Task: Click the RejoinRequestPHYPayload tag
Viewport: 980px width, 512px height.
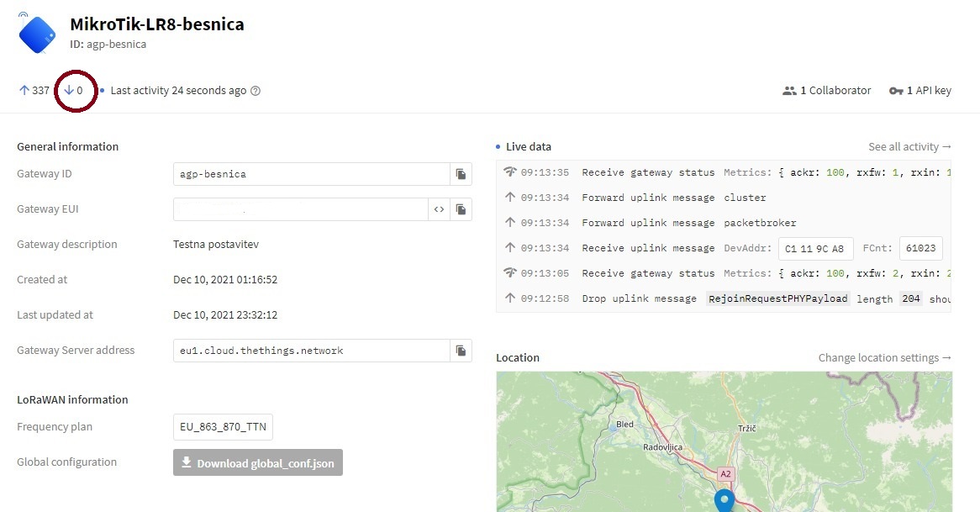Action: pyautogui.click(x=778, y=298)
